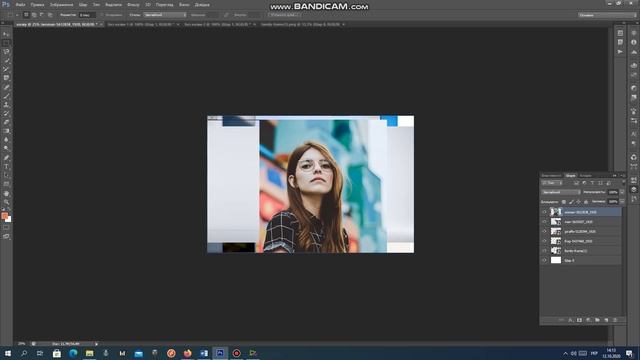
Task: Toggle lock transparent pixels
Action: pyautogui.click(x=564, y=202)
